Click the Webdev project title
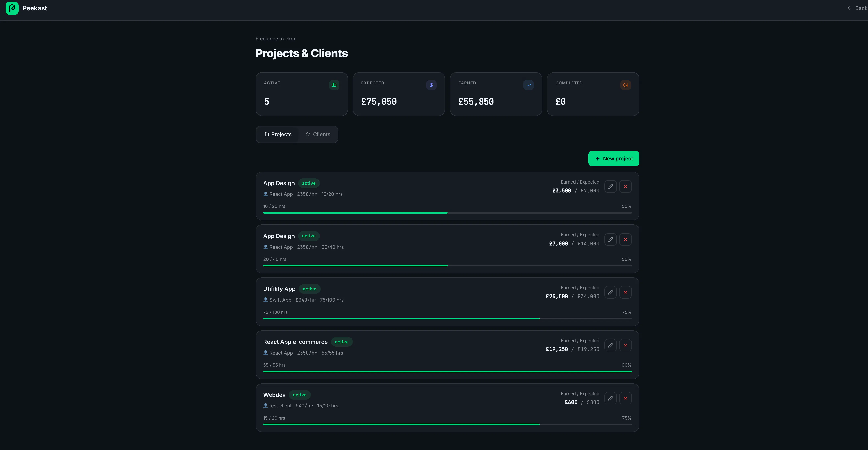Screen dimensions: 868x450 click(274, 395)
